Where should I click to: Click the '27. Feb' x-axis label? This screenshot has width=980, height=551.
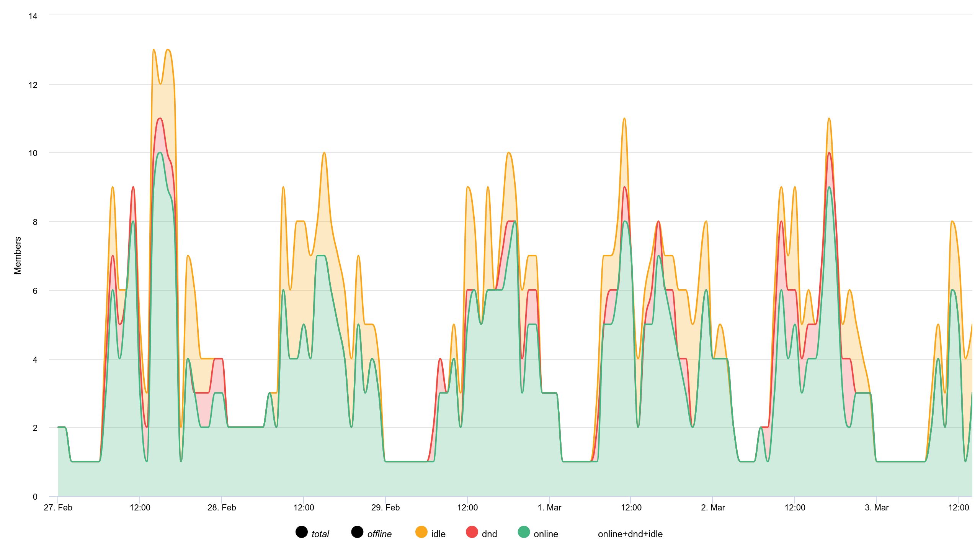point(58,508)
